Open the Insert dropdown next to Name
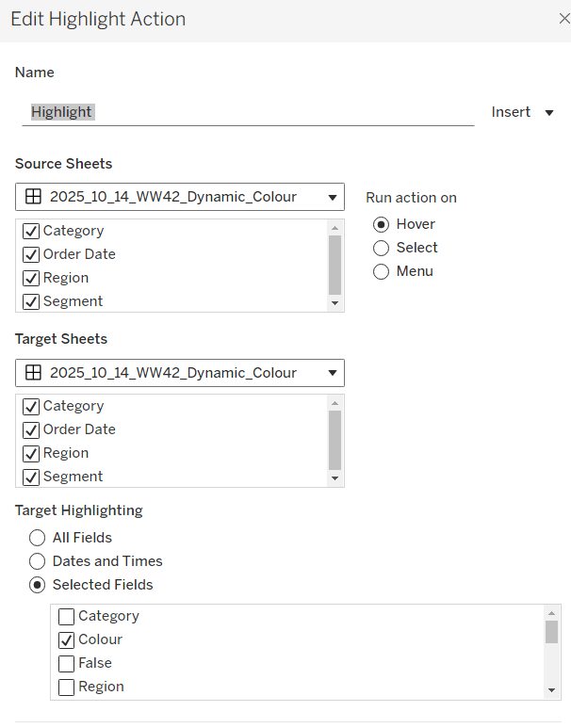The image size is (571, 728). [523, 112]
